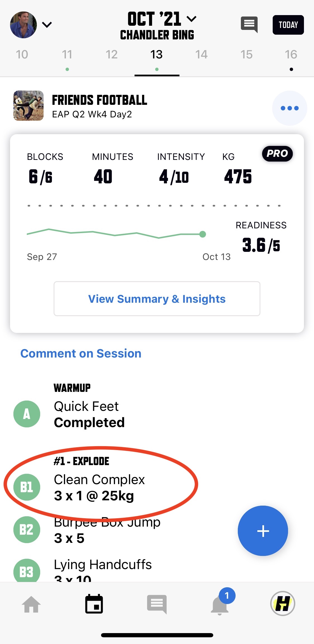Open the messages icon beside TODAY
This screenshot has width=314, height=644.
[x=249, y=25]
